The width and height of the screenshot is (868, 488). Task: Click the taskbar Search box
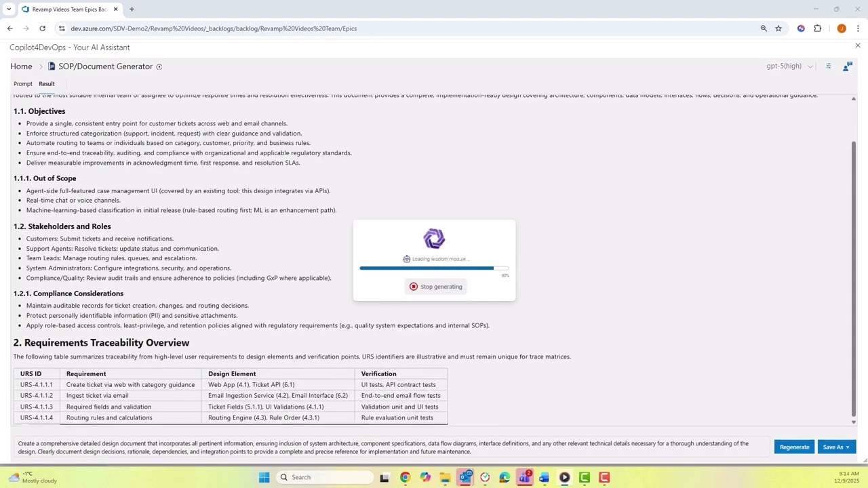coord(325,477)
